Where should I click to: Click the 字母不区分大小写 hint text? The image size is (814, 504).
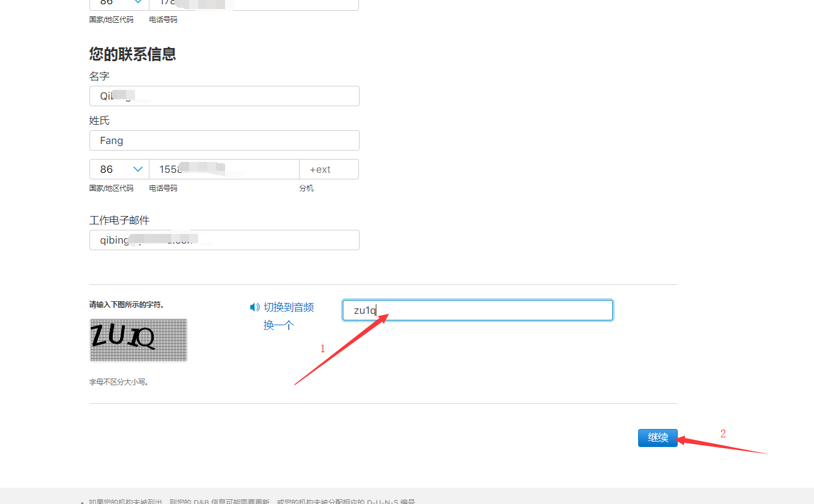(x=119, y=382)
